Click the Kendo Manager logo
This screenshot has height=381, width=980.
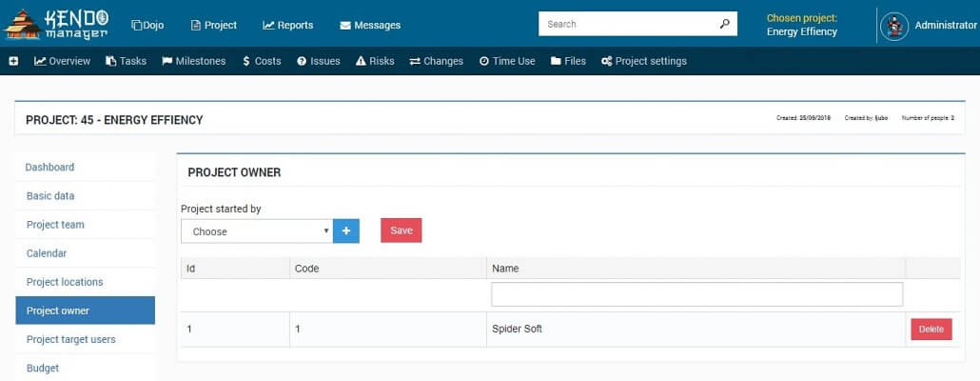pyautogui.click(x=57, y=24)
